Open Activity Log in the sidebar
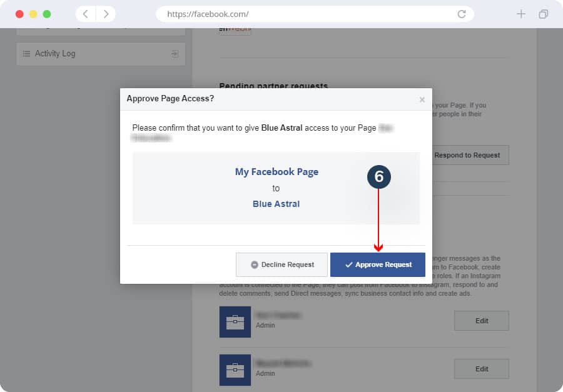The image size is (563, 392). coord(101,54)
